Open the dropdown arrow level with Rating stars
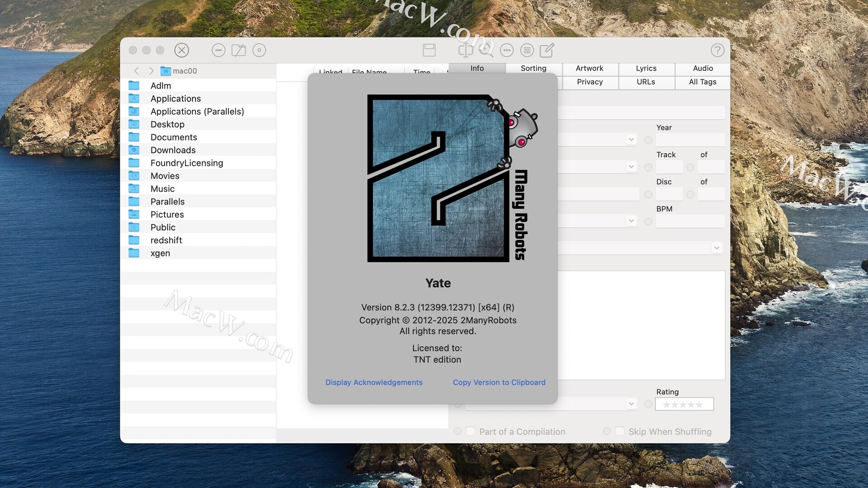The width and height of the screenshot is (868, 488). point(632,404)
